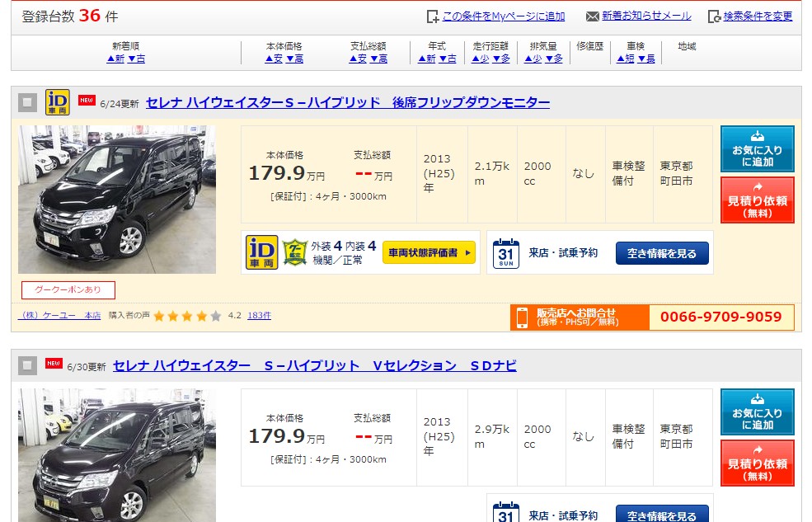This screenshot has width=812, height=522.
Task: Click the envelope mail notification icon
Action: click(x=592, y=16)
